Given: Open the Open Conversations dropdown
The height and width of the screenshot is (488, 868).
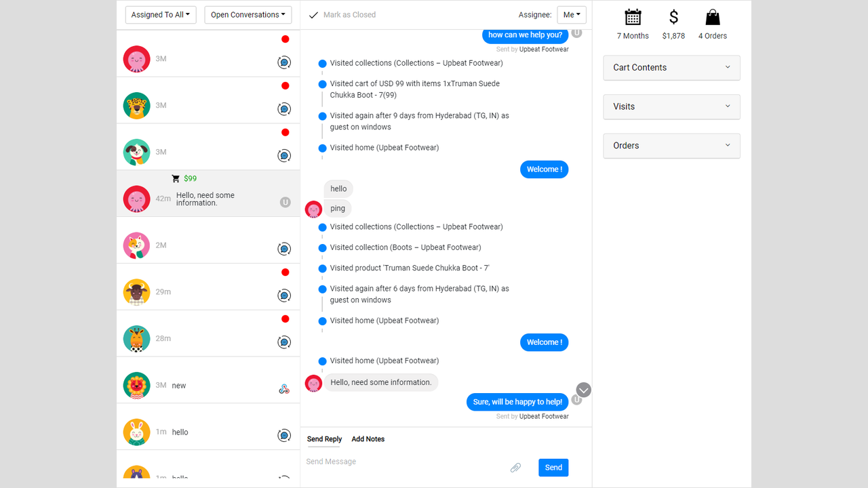Looking at the screenshot, I should tap(248, 14).
